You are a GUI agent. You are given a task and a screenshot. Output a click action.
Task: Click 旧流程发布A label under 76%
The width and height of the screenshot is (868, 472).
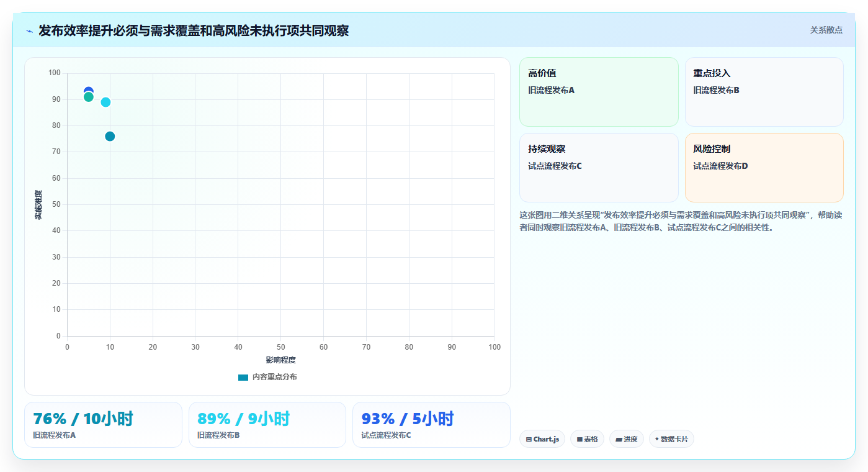[55, 435]
